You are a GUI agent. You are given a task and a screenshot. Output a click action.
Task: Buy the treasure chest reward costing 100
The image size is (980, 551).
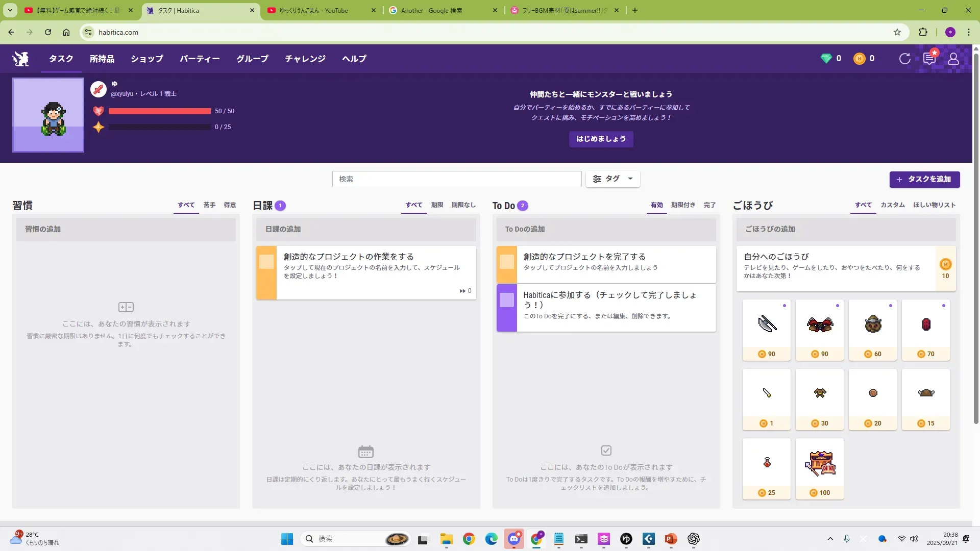click(x=819, y=468)
